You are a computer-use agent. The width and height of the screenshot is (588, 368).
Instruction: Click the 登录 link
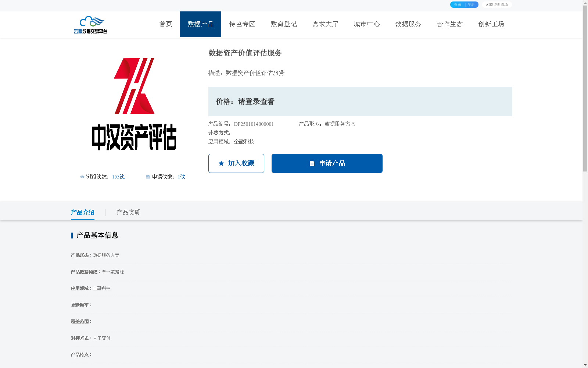coord(458,5)
